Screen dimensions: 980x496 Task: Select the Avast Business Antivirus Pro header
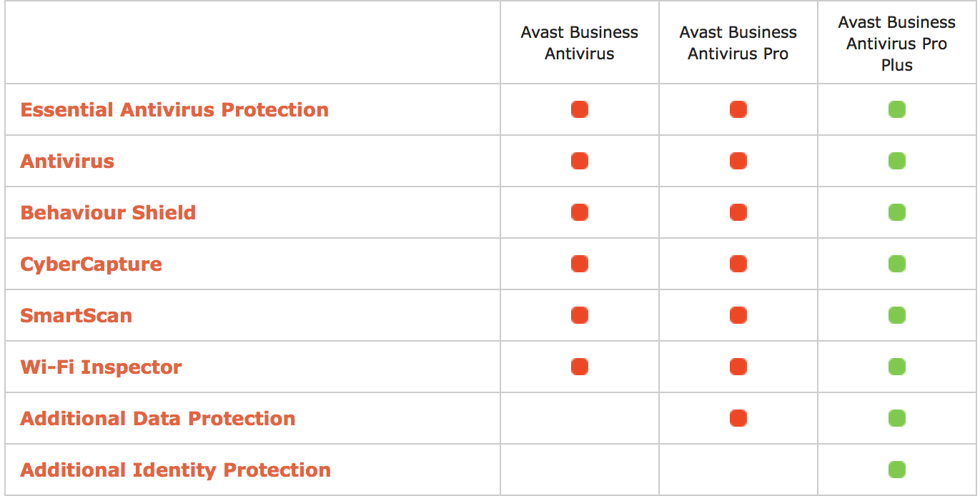738,43
